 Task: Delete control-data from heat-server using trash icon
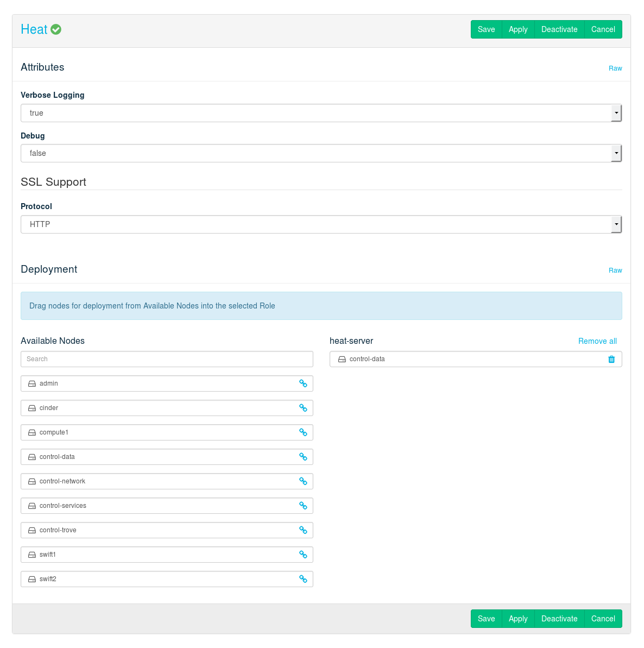tap(611, 359)
